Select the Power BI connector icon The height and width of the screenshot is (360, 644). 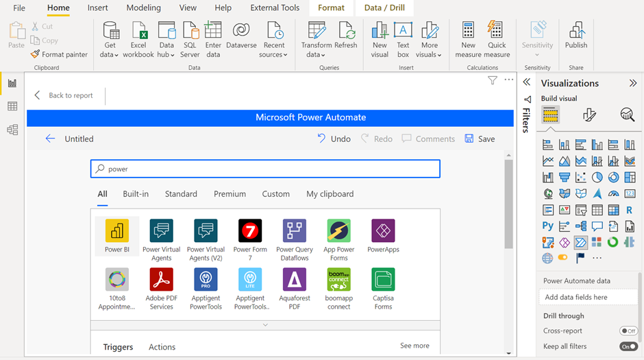pyautogui.click(x=117, y=230)
